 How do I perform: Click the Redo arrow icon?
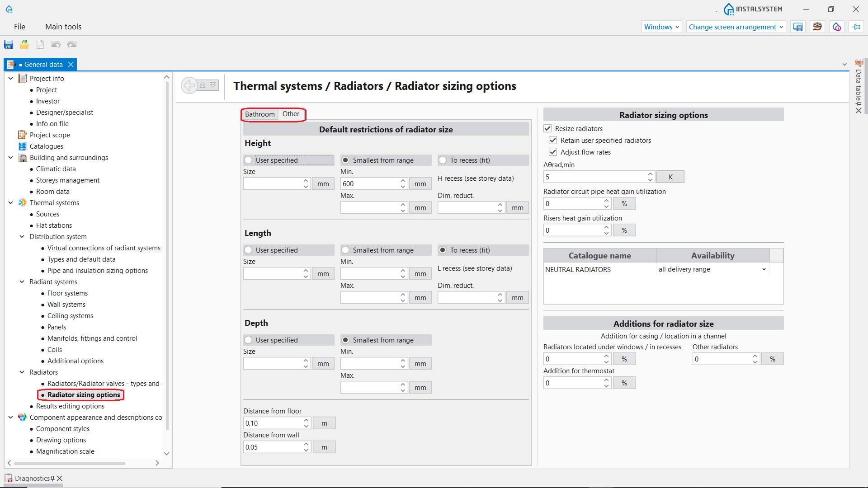coord(72,44)
